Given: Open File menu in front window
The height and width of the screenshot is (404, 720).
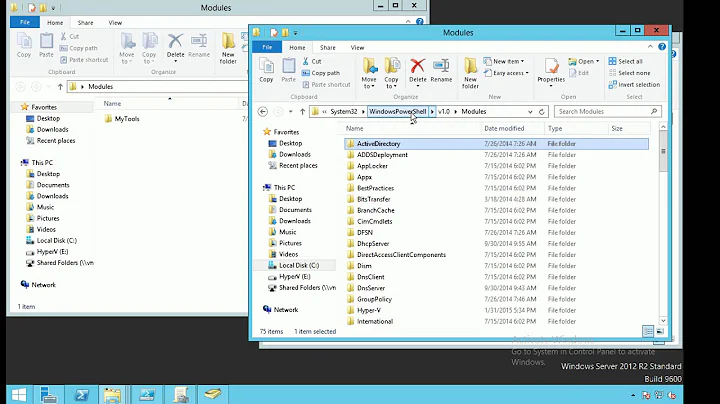Looking at the screenshot, I should pyautogui.click(x=267, y=47).
